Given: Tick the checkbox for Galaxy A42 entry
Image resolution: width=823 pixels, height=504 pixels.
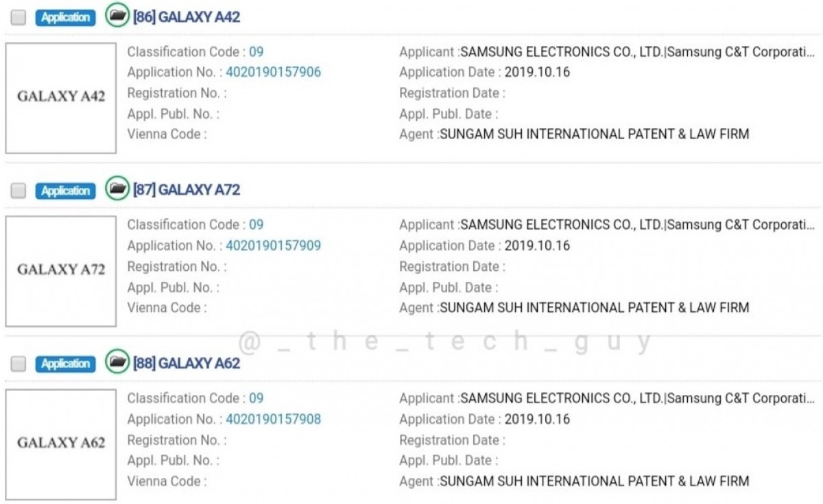Looking at the screenshot, I should pos(19,18).
